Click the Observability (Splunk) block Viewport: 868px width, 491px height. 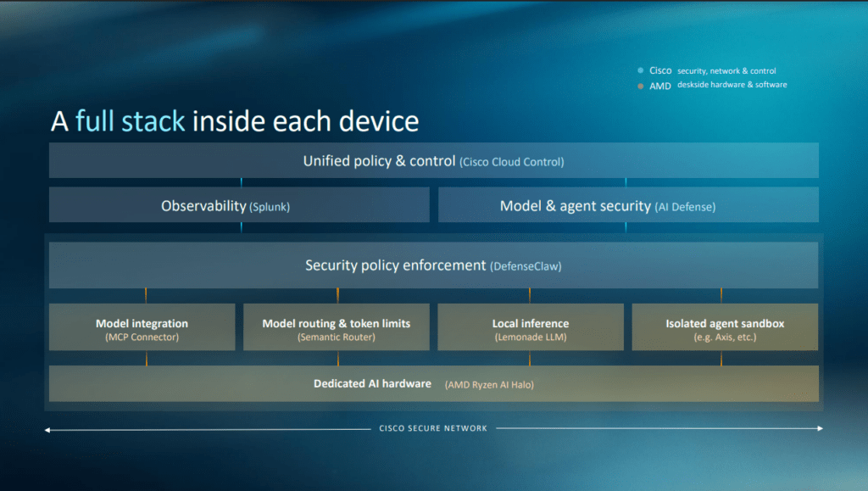[239, 205]
